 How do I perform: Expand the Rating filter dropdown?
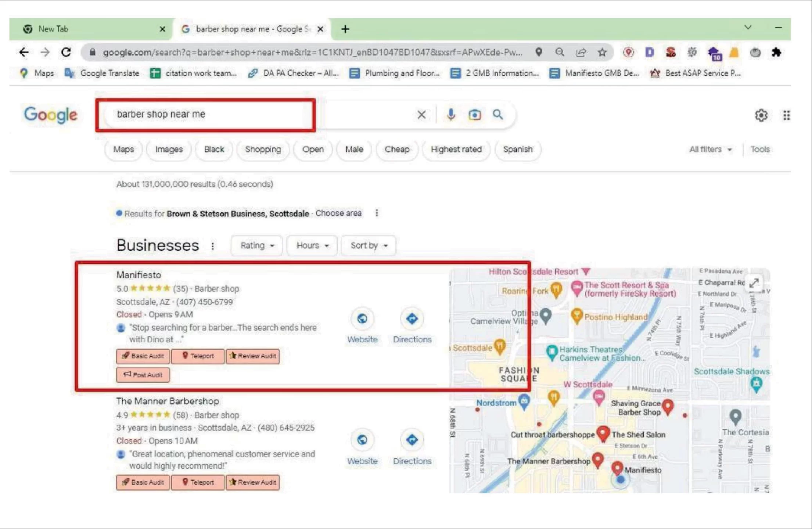click(x=256, y=245)
